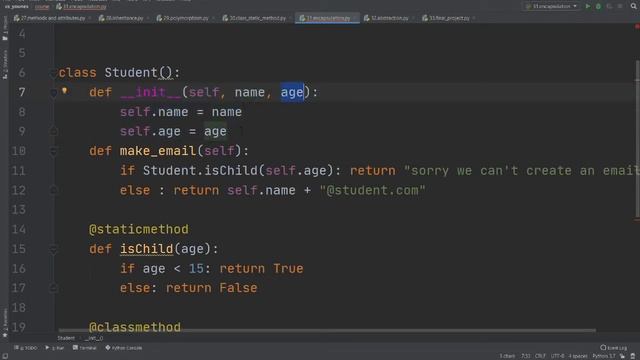The image size is (640, 360).
Task: Click the highlighted 'age' parameter on line 7
Action: (292, 92)
